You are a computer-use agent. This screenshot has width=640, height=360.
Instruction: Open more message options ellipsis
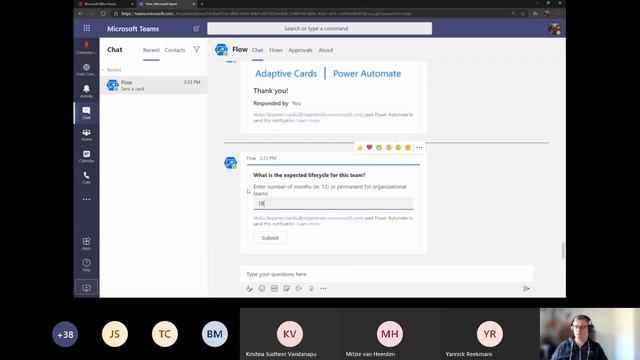[x=419, y=147]
